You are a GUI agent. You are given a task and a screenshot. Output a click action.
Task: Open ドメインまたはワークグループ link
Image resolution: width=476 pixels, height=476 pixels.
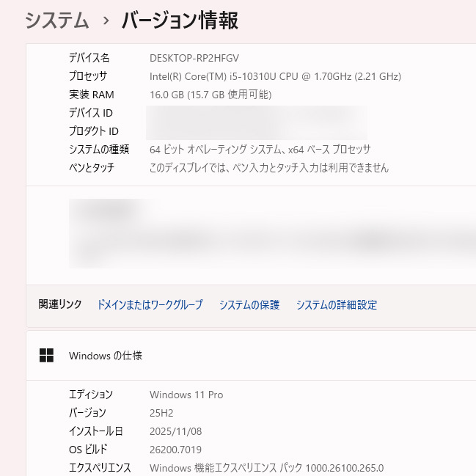[150, 305]
